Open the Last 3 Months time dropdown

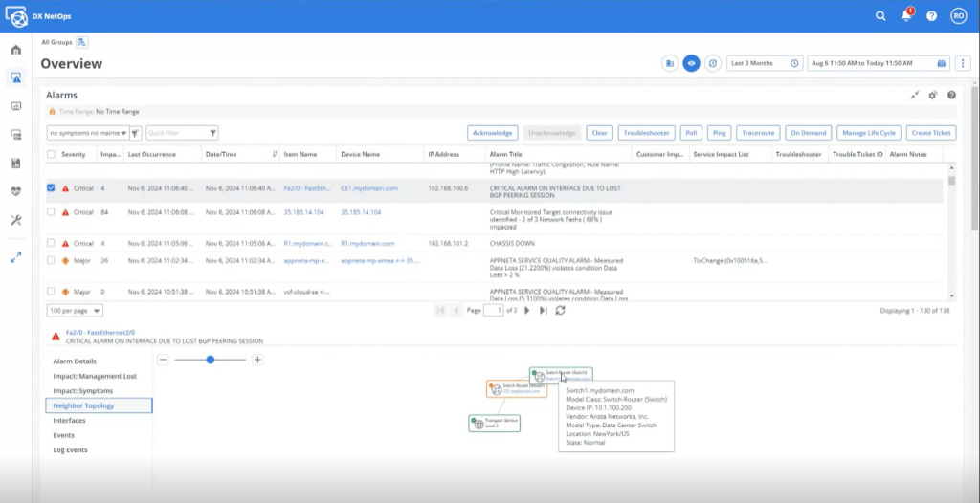764,63
